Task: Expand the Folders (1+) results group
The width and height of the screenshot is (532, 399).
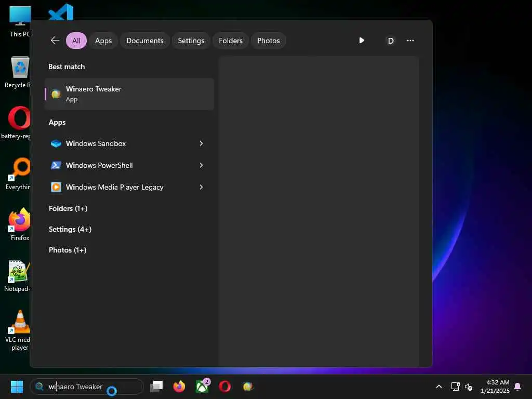Action: pyautogui.click(x=68, y=208)
